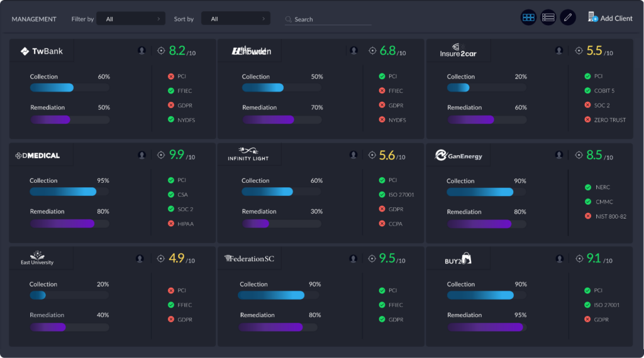Click the user icon on TwBank card
This screenshot has height=358, width=644.
point(142,50)
